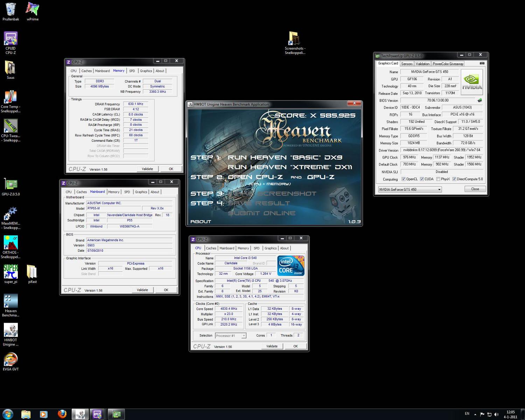Click NB Frequency value 3360.3 MHz
The height and width of the screenshot is (420, 525).
157,92
